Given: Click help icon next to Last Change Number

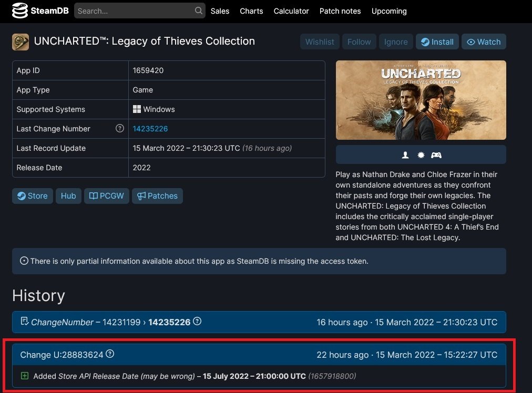Looking at the screenshot, I should (120, 128).
